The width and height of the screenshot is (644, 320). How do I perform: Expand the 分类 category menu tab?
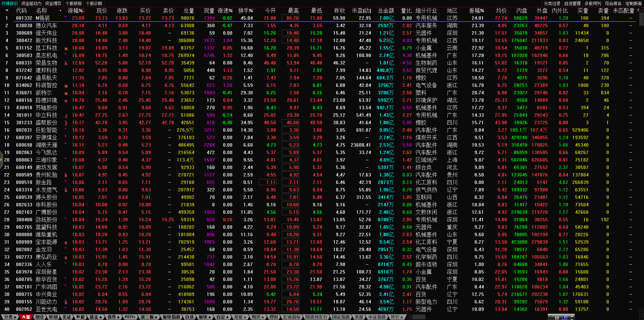tap(10, 317)
